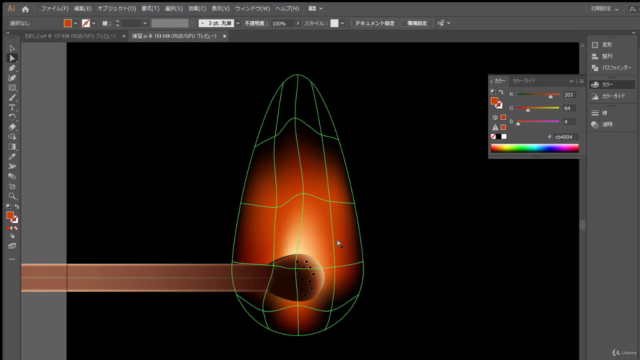
Task: Go to the Home screen icon
Action: pyautogui.click(x=25, y=9)
